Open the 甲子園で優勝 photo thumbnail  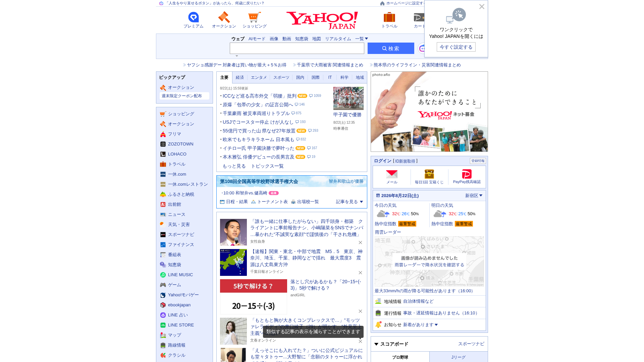point(348,98)
